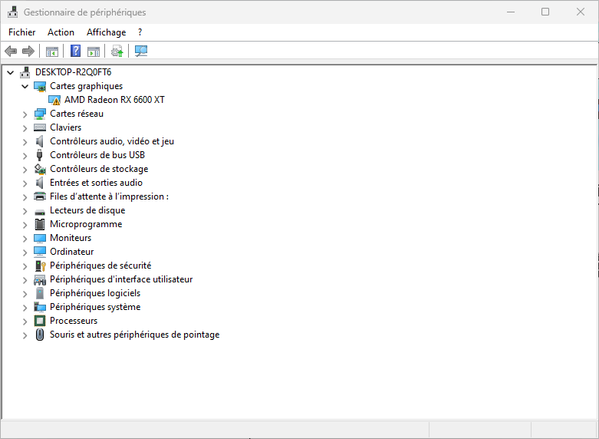This screenshot has height=439, width=599.
Task: Select Périphériques de sécurité entry
Action: tap(100, 266)
